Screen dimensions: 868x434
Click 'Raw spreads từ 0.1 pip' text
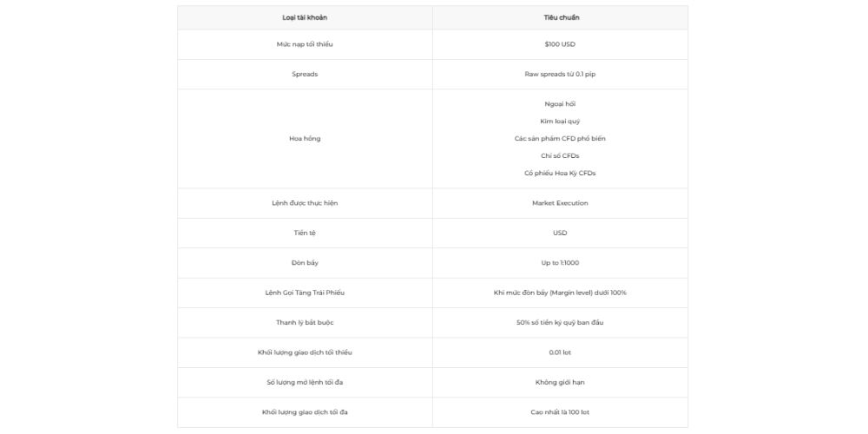[560, 74]
